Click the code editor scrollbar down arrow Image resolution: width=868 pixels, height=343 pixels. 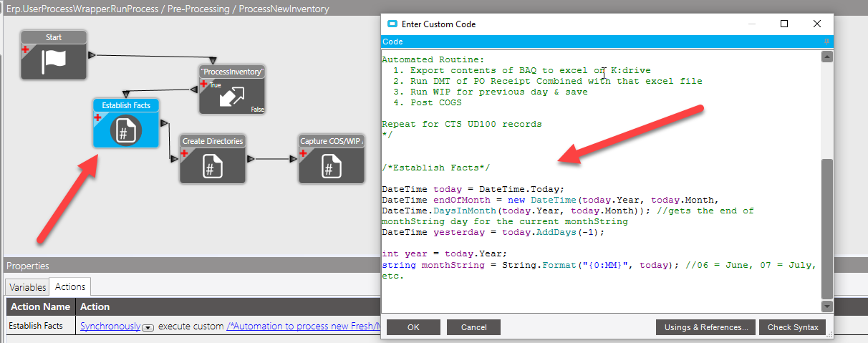[827, 306]
